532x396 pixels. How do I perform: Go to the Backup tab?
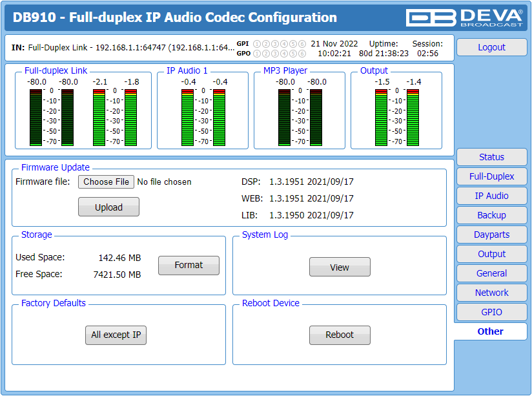pos(491,215)
